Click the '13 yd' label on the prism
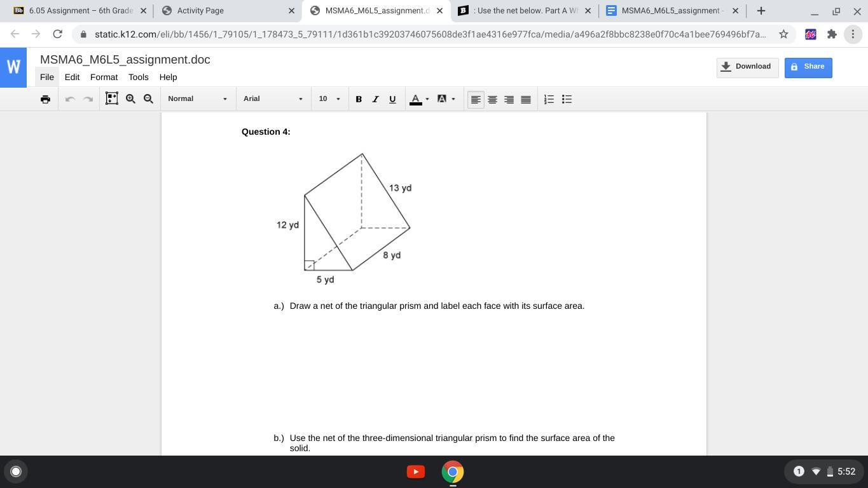This screenshot has height=488, width=868. click(x=401, y=188)
